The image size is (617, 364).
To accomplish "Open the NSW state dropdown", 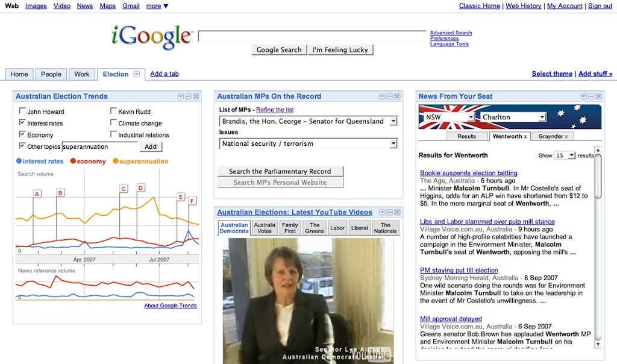I will click(x=449, y=117).
